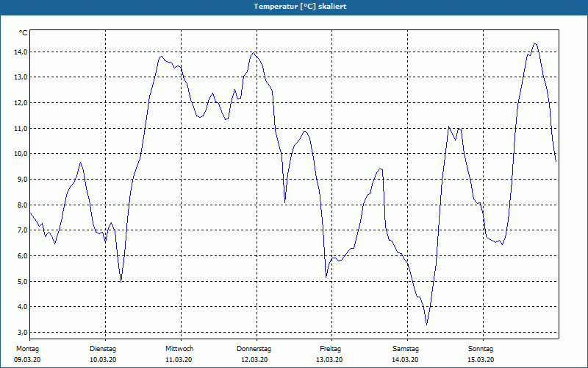Click the 15.03.20 date label
The width and height of the screenshot is (588, 368).
(481, 360)
